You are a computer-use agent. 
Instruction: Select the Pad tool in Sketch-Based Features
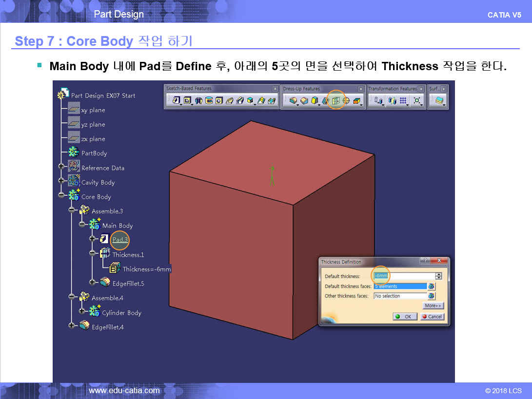coord(177,101)
